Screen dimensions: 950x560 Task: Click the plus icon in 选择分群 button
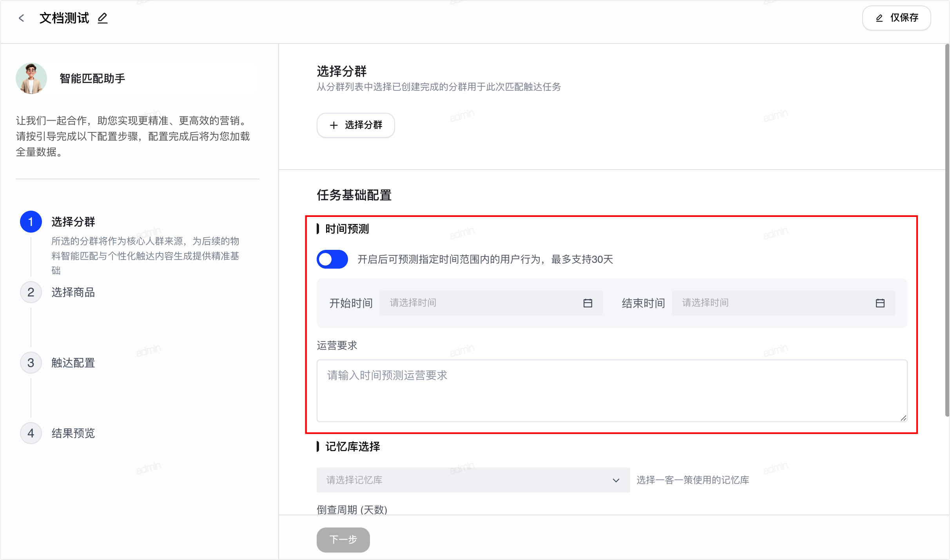click(x=334, y=125)
